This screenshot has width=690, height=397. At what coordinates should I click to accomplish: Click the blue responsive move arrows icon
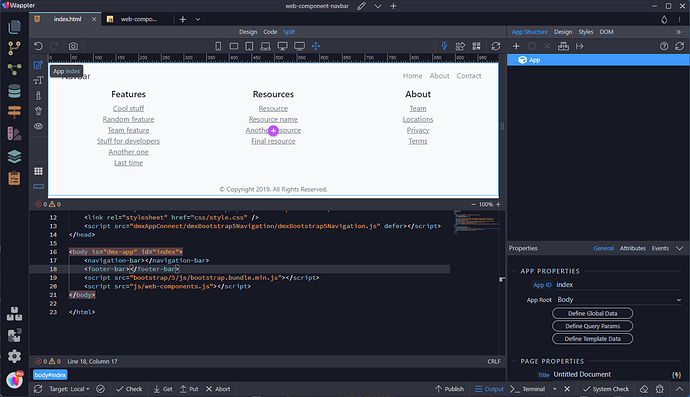tap(316, 46)
